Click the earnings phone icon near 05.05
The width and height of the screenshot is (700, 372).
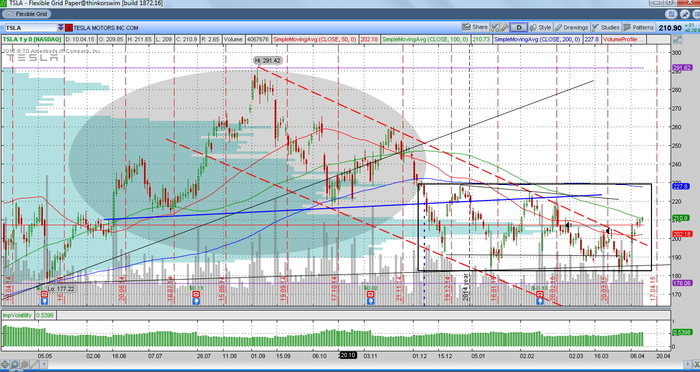pyautogui.click(x=44, y=301)
